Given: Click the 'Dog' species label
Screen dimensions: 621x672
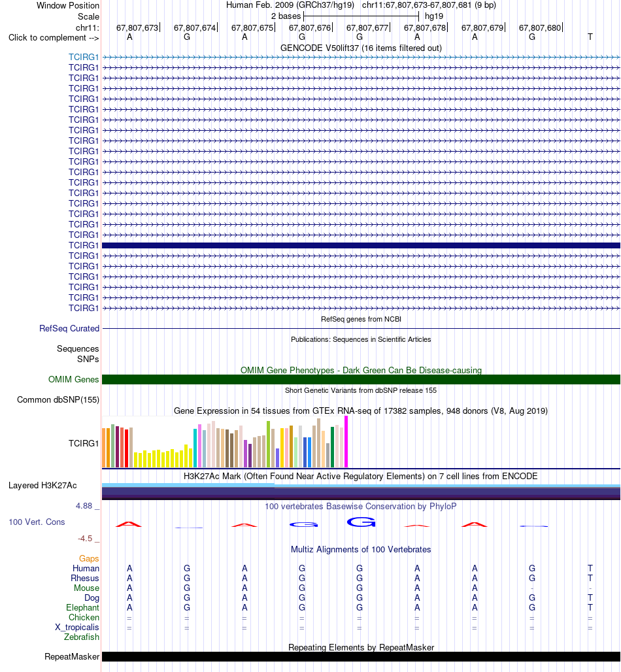Looking at the screenshot, I should (92, 598).
